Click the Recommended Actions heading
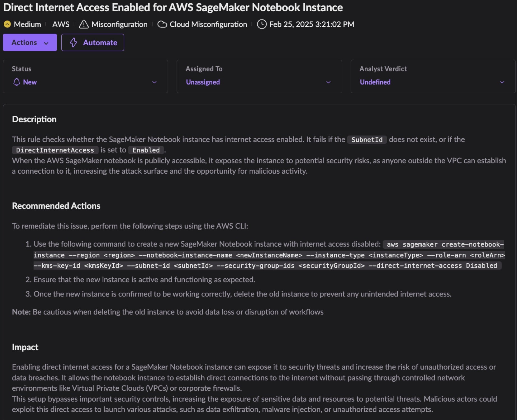Image resolution: width=517 pixels, height=420 pixels. click(56, 206)
